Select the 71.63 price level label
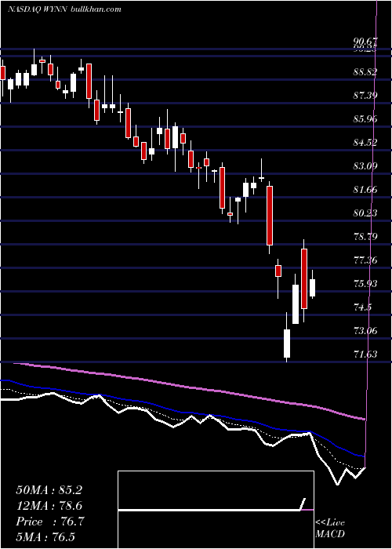 (x=365, y=354)
